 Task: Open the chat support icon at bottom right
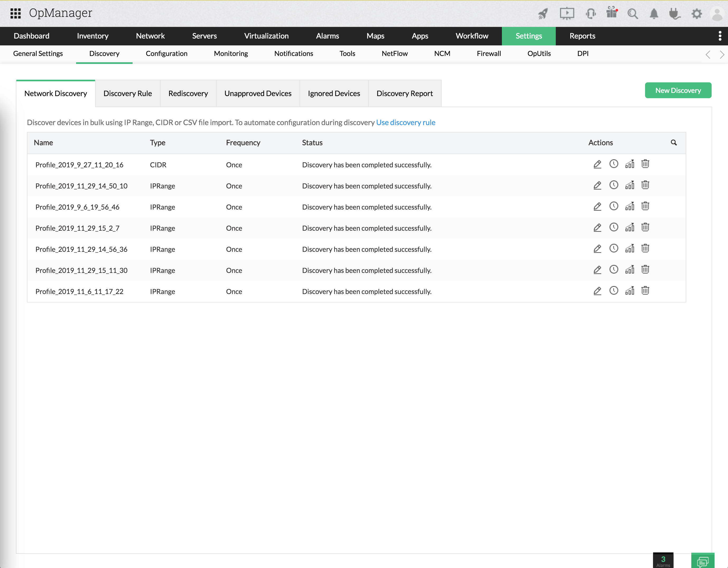coord(702,561)
